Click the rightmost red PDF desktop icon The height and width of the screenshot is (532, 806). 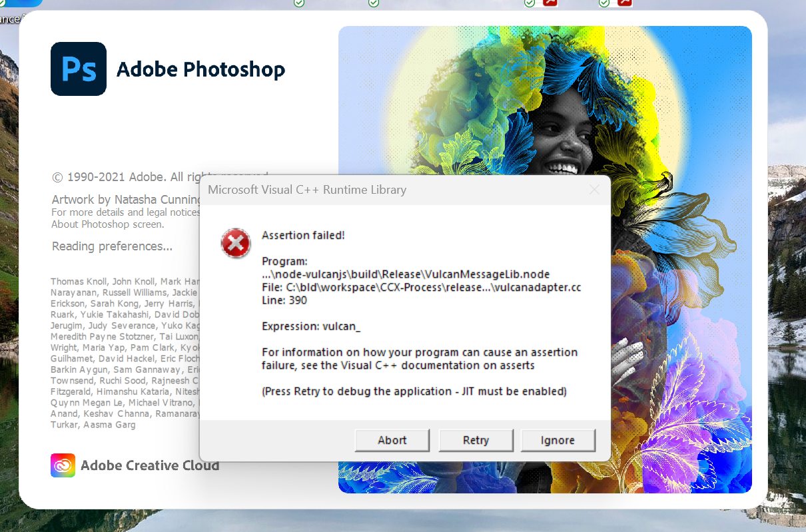tap(624, 3)
